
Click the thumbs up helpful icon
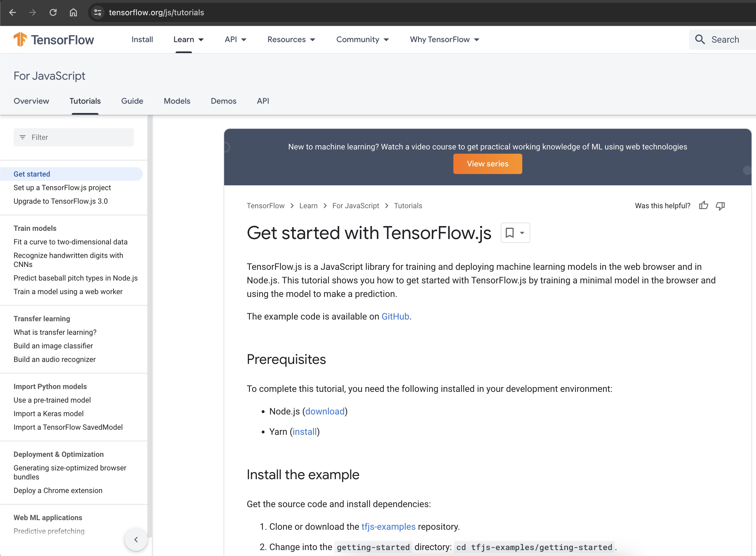[703, 205]
